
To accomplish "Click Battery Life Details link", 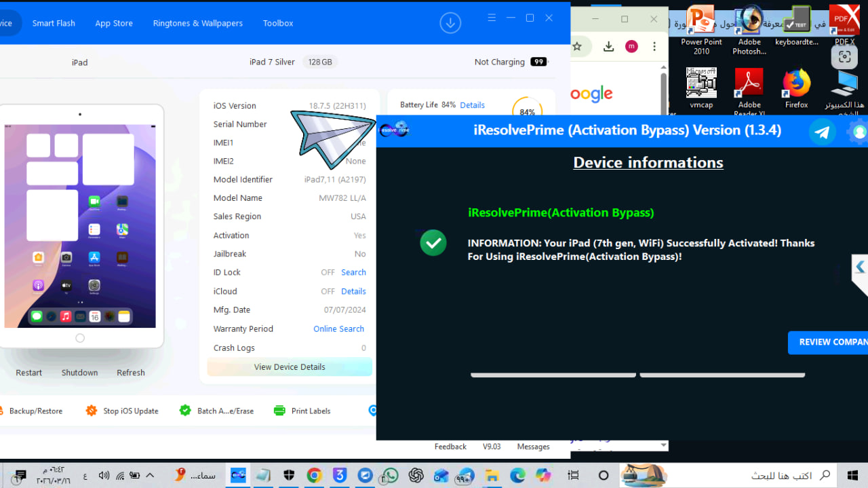I will click(x=472, y=105).
